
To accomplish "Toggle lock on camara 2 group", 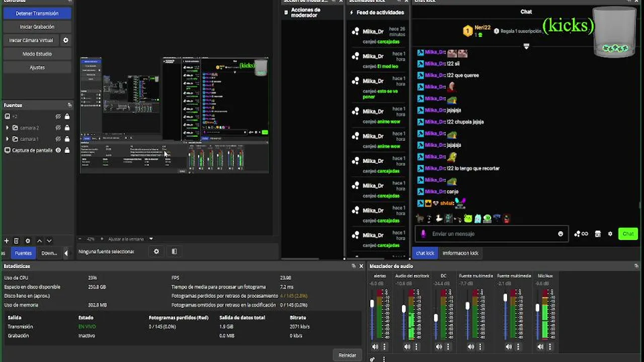I will [x=67, y=128].
